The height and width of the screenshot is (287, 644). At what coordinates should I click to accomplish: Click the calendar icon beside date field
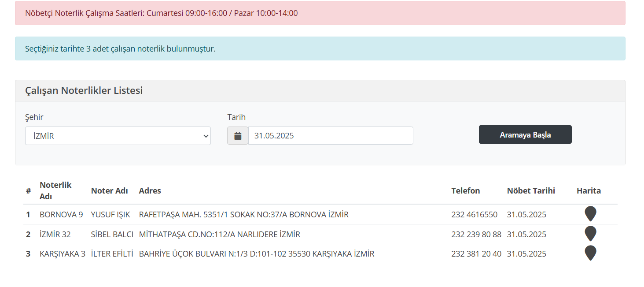[x=238, y=136]
